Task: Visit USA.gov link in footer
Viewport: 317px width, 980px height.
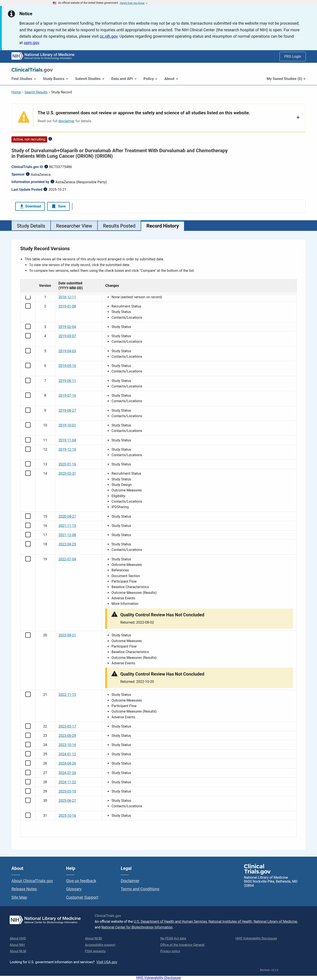Action: tap(107, 962)
